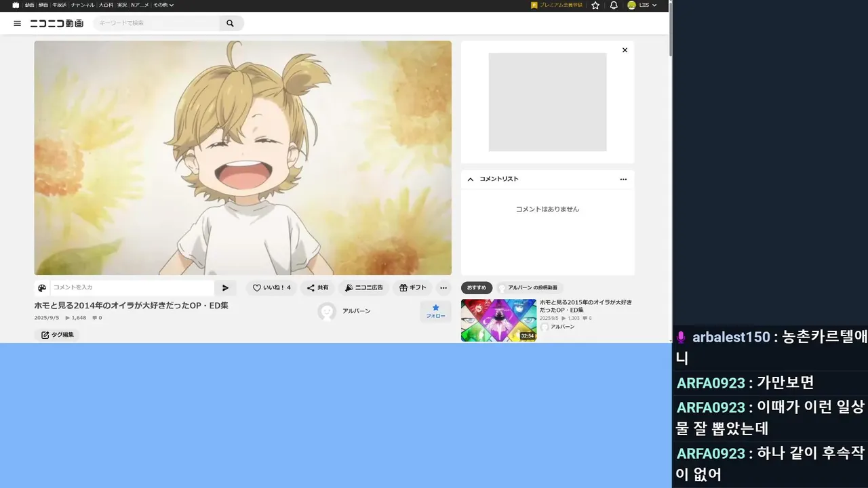Open Nアニメ in the top navigation
868x488 pixels.
pos(140,5)
